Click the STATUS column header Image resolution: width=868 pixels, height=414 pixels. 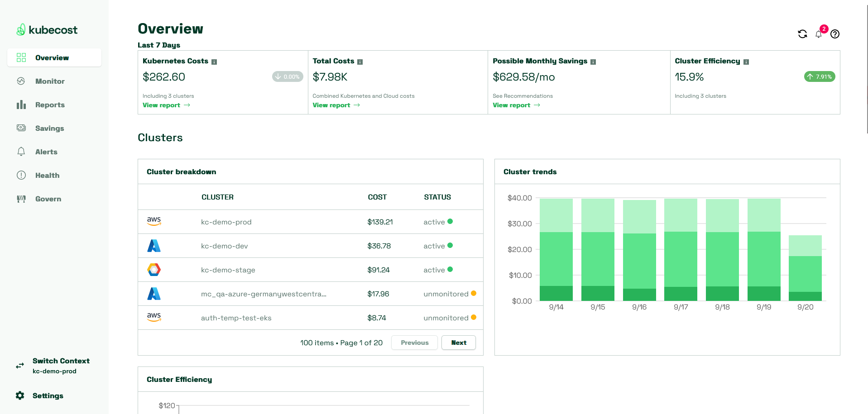click(437, 197)
